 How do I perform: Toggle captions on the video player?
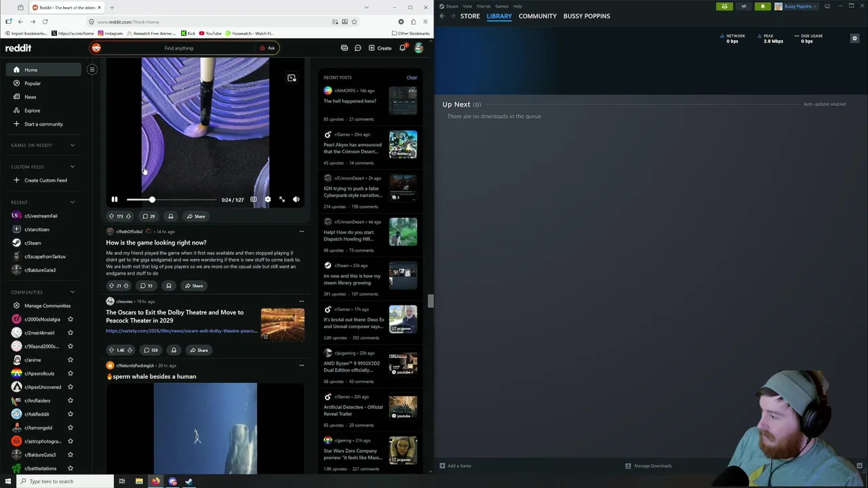pos(254,200)
